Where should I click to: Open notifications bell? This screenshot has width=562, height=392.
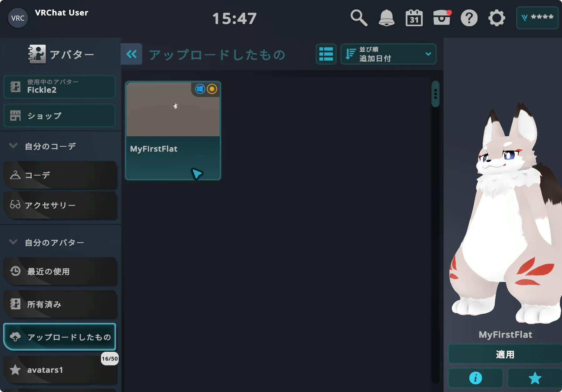click(387, 18)
